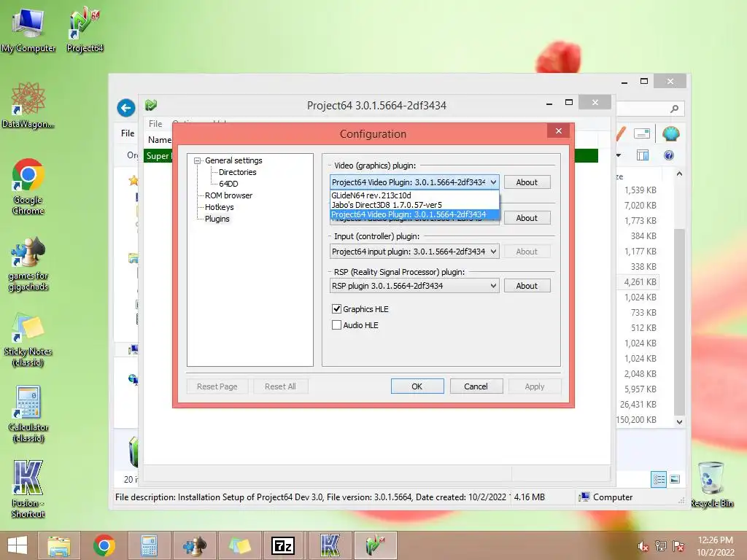
Task: Select Directories in settings tree
Action: click(237, 172)
